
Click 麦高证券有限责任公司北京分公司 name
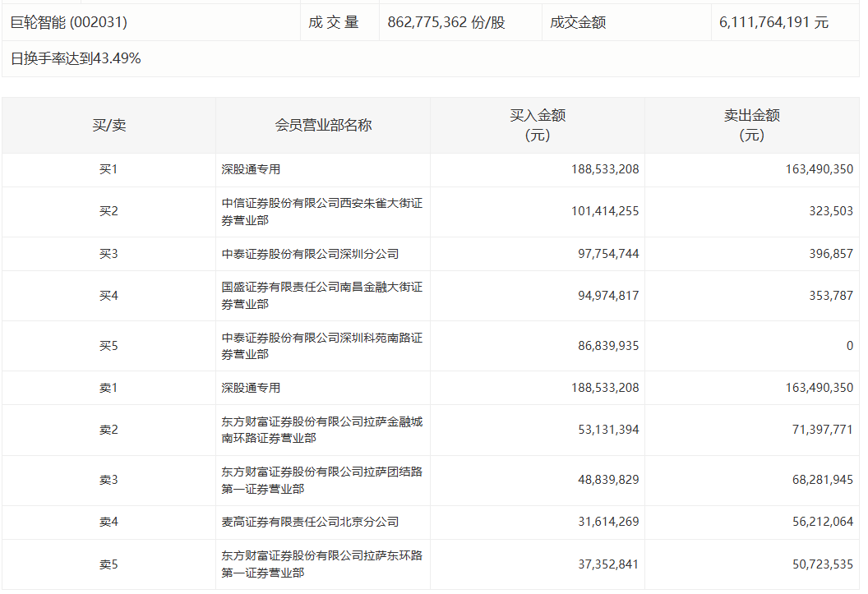(310, 522)
